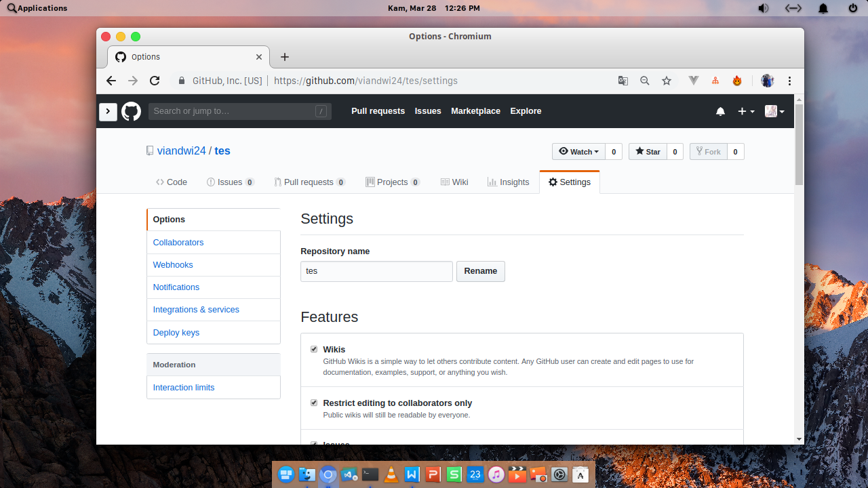
Task: Switch to the Wiki tab
Action: click(x=454, y=182)
